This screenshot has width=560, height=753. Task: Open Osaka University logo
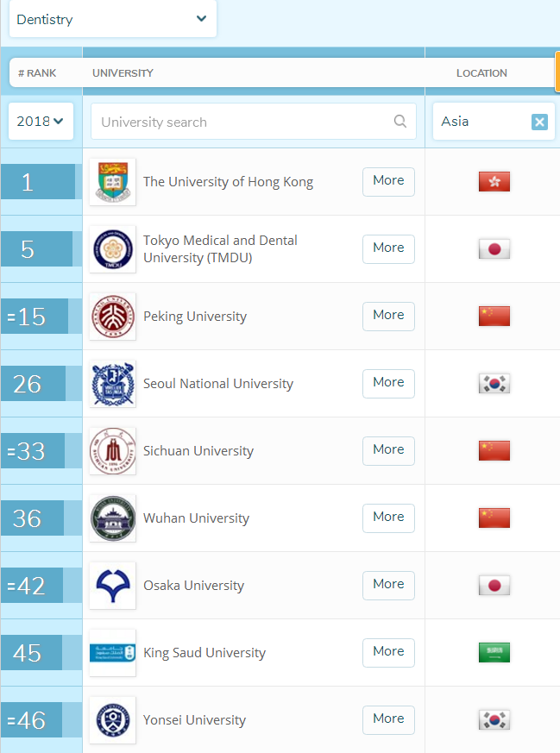click(113, 586)
